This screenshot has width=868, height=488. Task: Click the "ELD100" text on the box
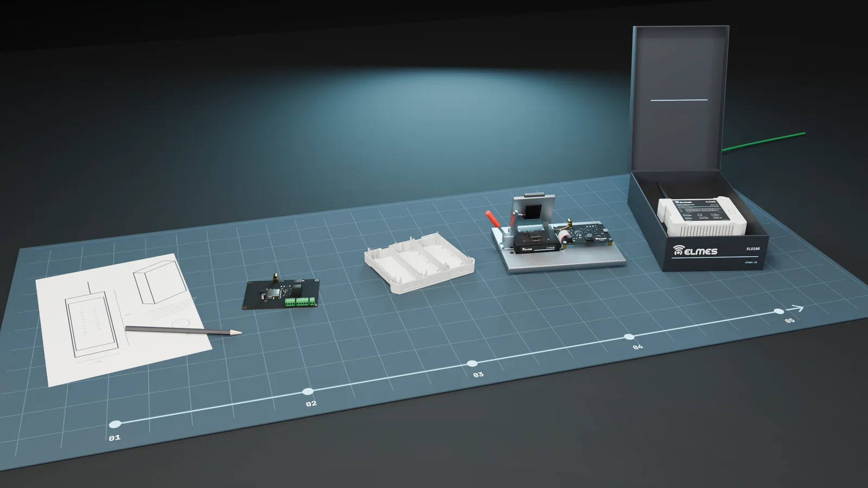tap(752, 249)
